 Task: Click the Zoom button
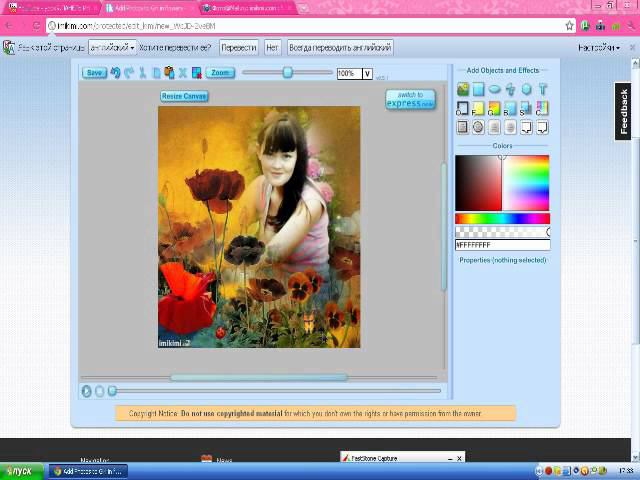tap(220, 73)
